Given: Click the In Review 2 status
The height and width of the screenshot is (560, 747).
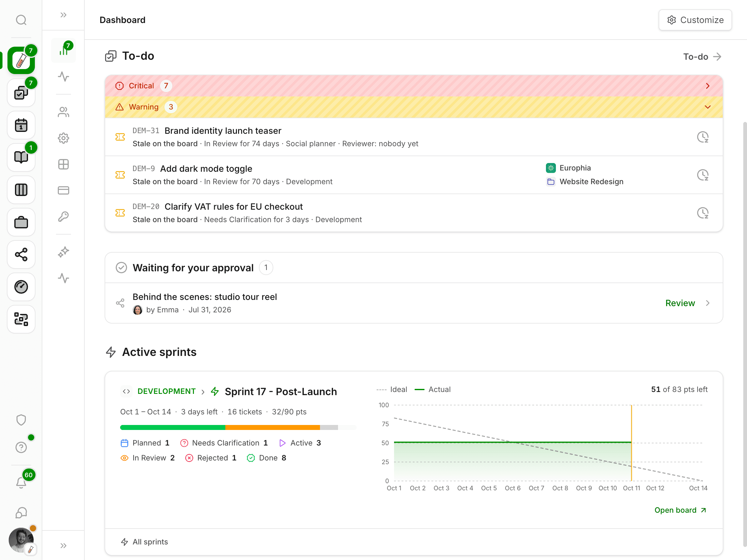Looking at the screenshot, I should click(x=148, y=458).
